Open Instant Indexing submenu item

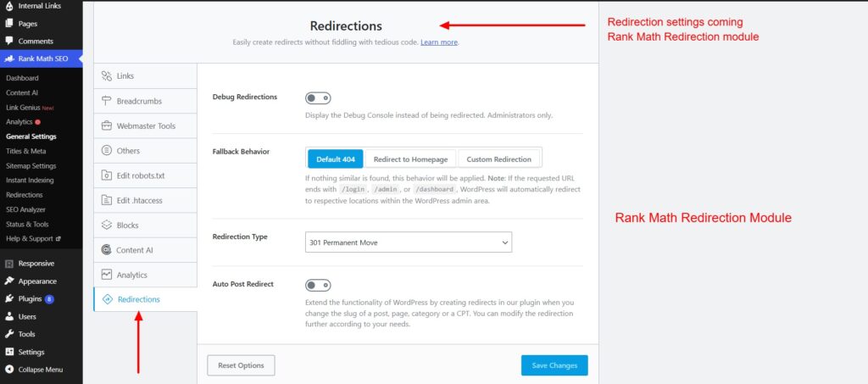click(30, 181)
